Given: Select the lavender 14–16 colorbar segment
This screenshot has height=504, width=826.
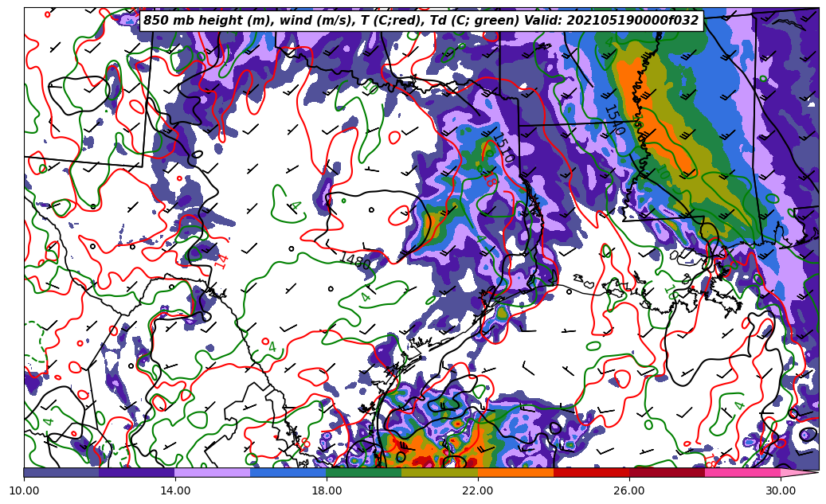Looking at the screenshot, I should (x=213, y=472).
